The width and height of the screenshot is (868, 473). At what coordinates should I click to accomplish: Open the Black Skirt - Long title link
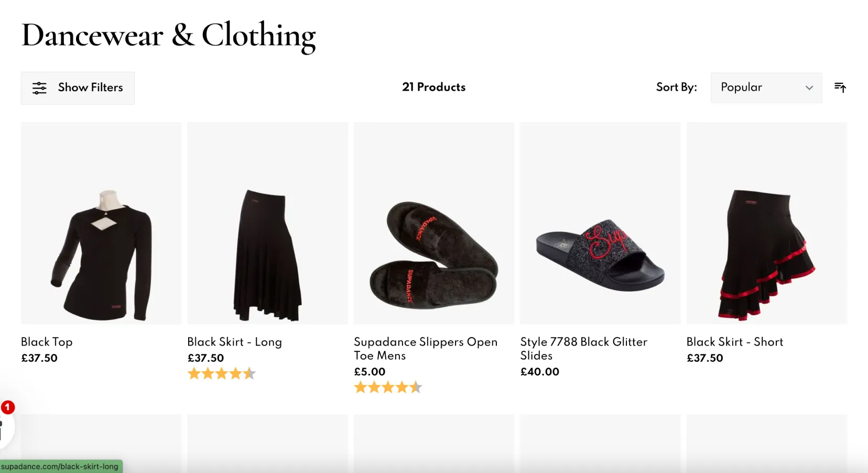(234, 342)
